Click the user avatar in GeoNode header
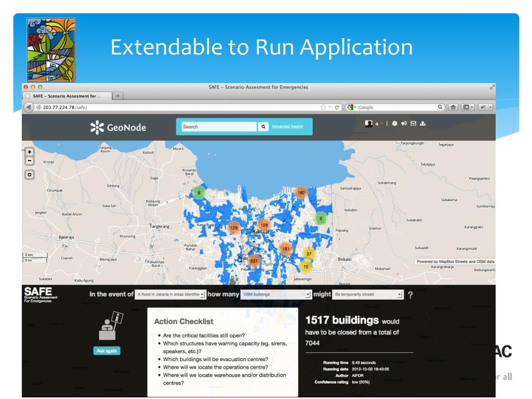Viewport: 532px width, 399px height. pyautogui.click(x=368, y=124)
